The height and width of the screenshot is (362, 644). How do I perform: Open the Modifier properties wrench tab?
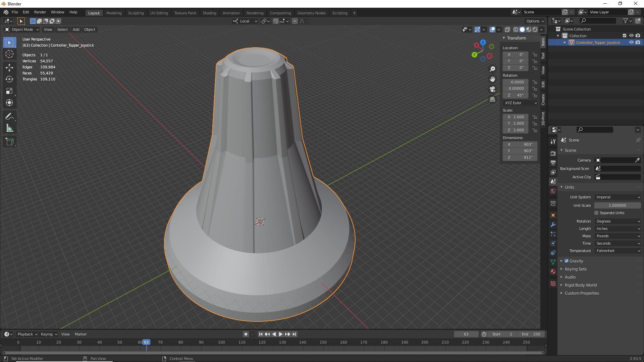click(553, 225)
